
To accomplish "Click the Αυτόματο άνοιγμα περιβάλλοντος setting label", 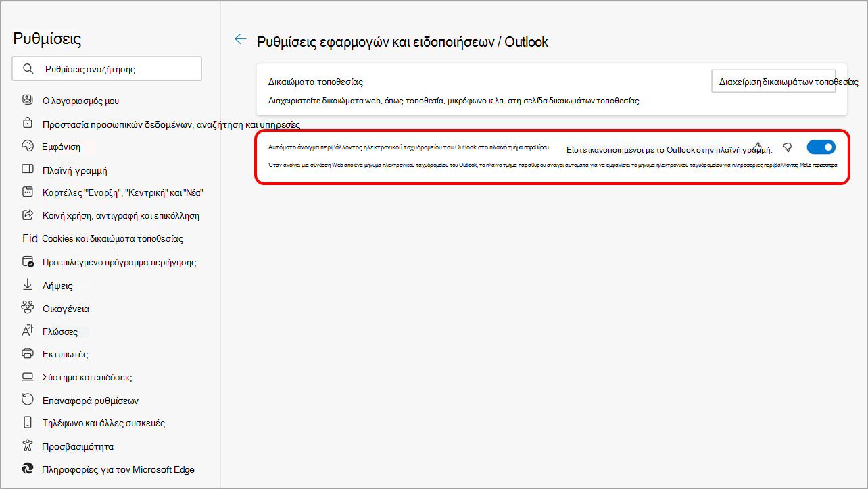I will click(408, 147).
